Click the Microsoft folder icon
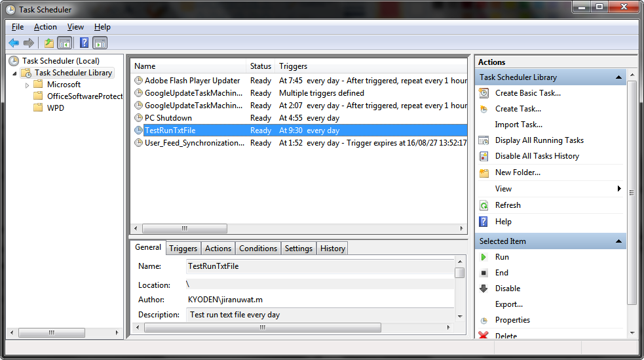 point(38,84)
